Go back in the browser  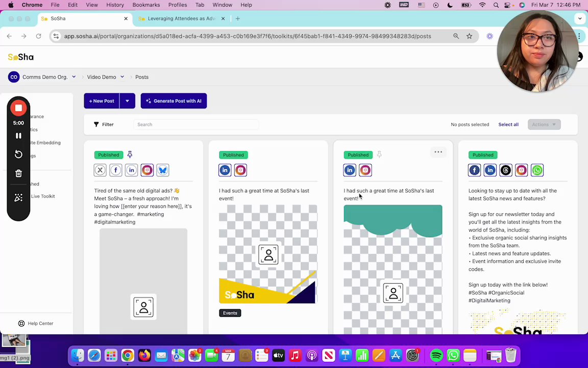tap(9, 36)
